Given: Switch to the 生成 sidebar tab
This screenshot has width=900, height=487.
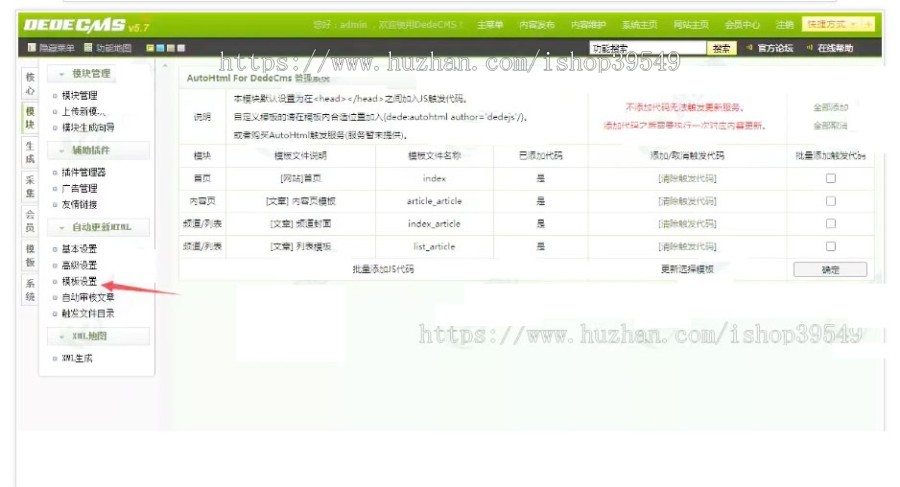Looking at the screenshot, I should click(x=30, y=152).
